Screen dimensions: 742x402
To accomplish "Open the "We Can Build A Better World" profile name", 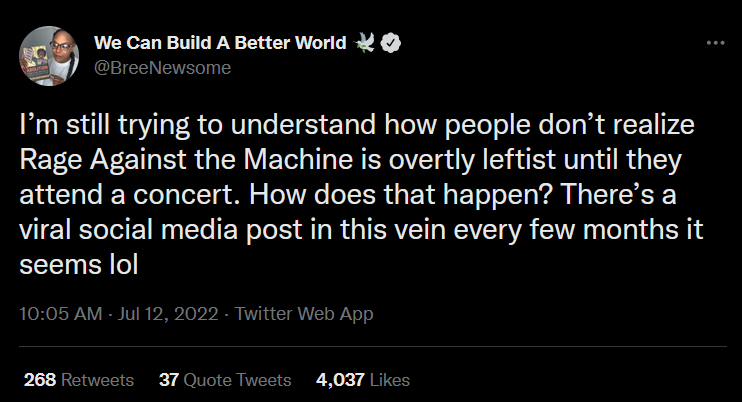I will pos(219,42).
